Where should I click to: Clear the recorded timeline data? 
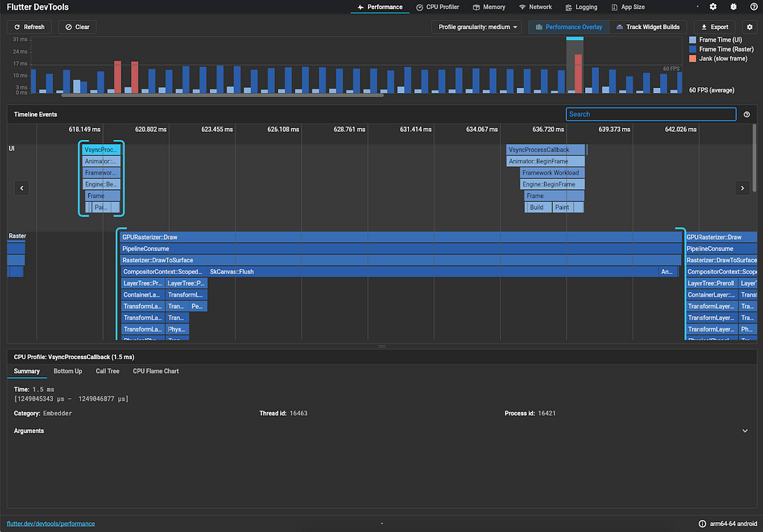(x=77, y=27)
